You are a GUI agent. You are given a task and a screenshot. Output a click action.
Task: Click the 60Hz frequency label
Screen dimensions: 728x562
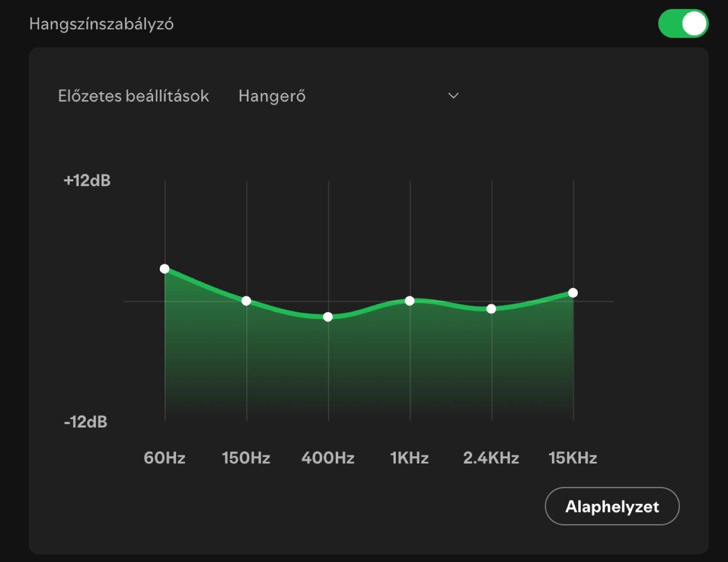[x=165, y=458]
